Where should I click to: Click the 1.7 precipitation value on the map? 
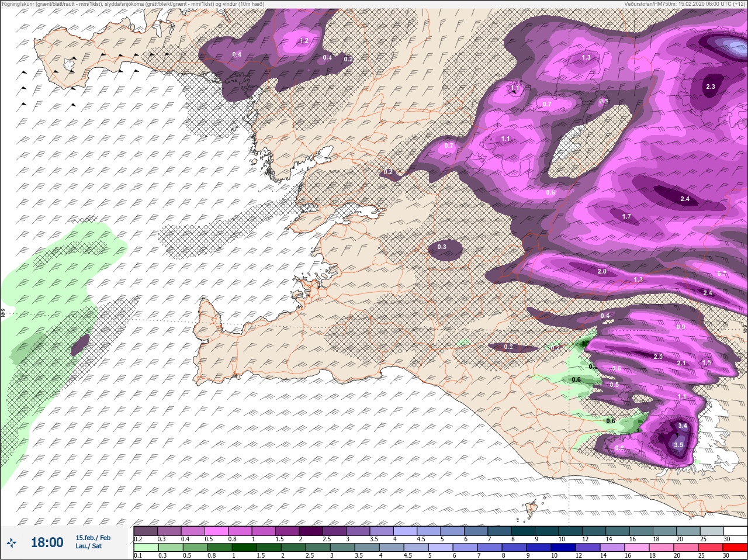(x=626, y=216)
